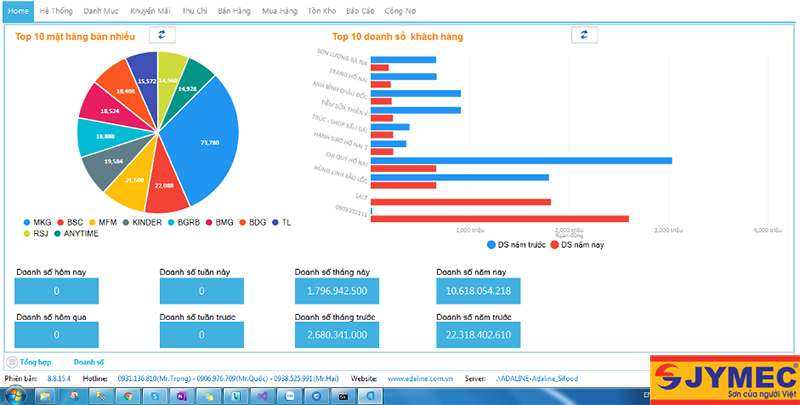The image size is (800, 405).
Task: Click the large blue MKG pie slice
Action: point(205,140)
